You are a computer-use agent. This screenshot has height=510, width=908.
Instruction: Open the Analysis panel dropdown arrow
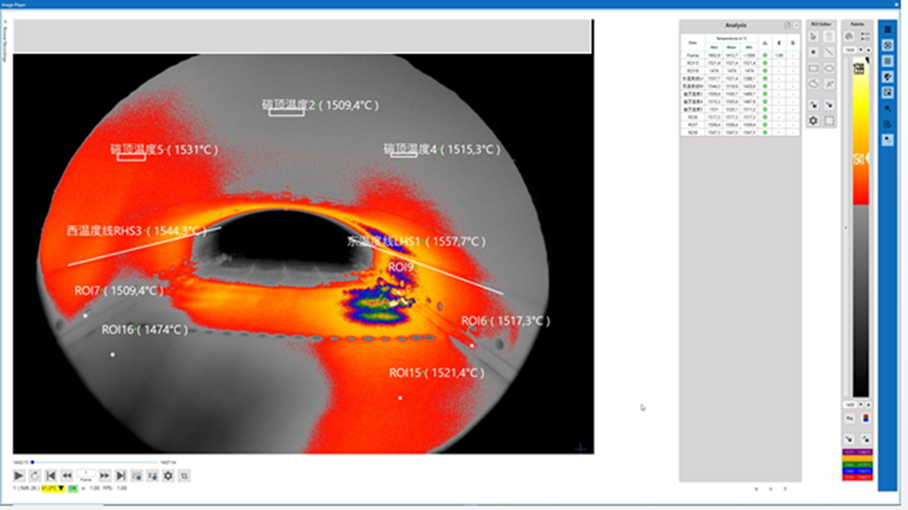point(796,25)
